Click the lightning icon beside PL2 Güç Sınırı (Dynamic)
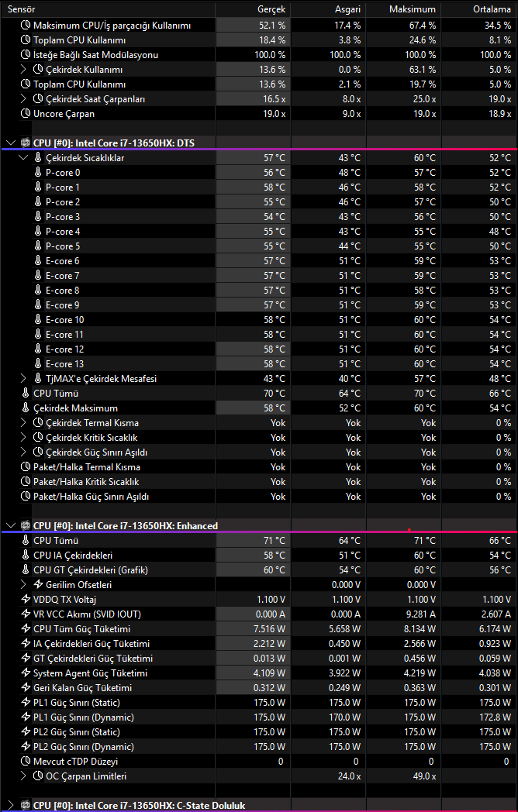Viewport: 518px width, 812px height. click(26, 746)
